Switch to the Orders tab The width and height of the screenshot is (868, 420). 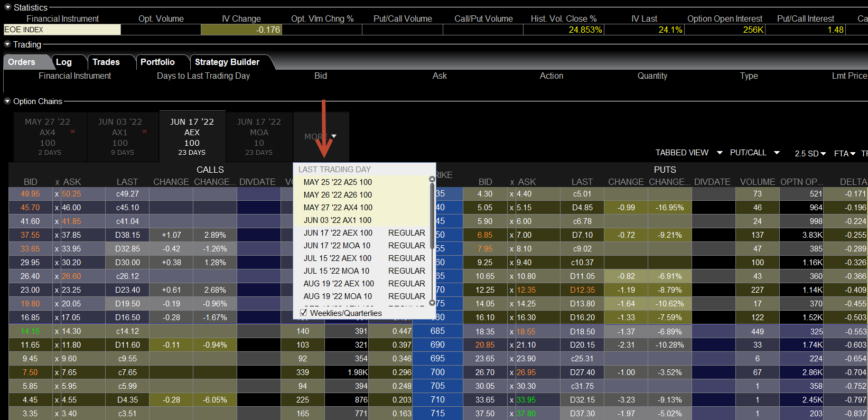click(x=22, y=62)
